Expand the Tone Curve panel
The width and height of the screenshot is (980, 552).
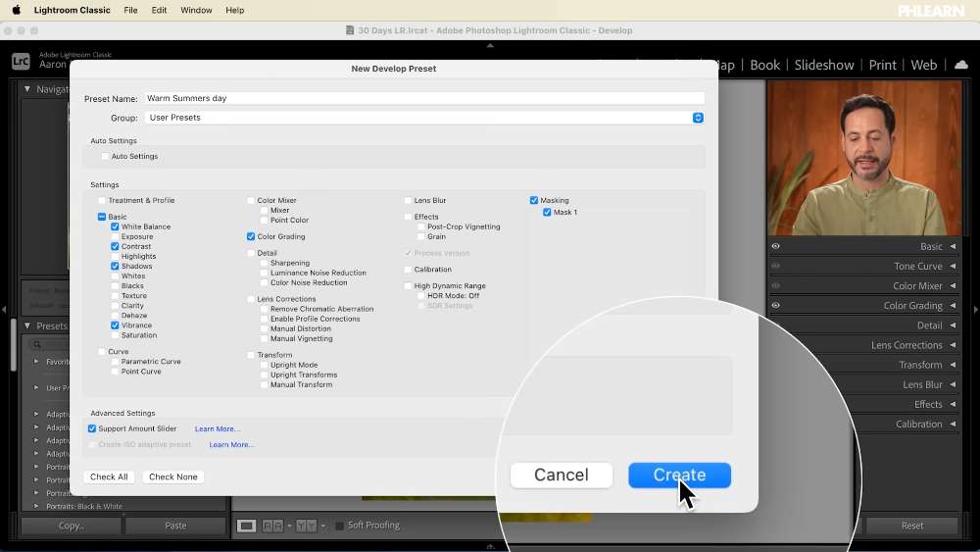tap(953, 267)
